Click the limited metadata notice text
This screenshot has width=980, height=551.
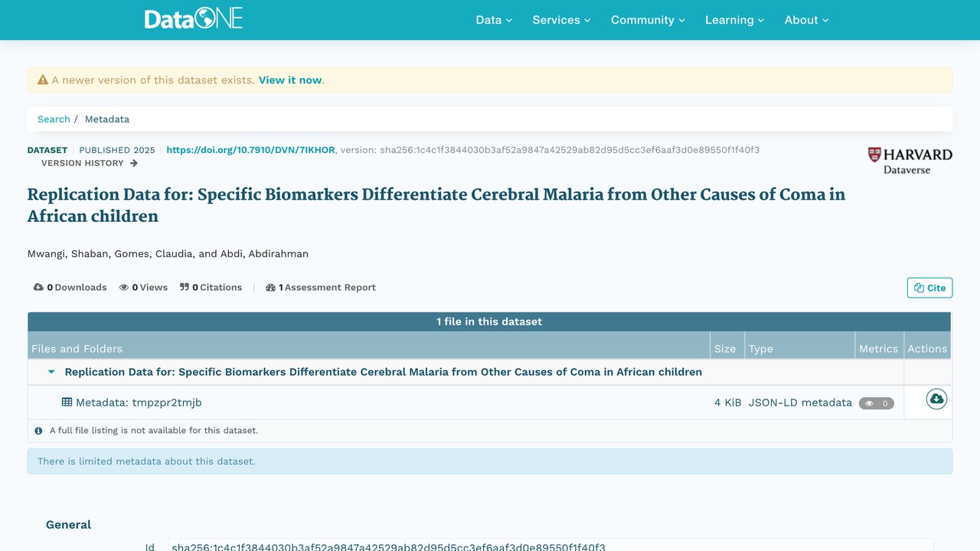pyautogui.click(x=146, y=461)
